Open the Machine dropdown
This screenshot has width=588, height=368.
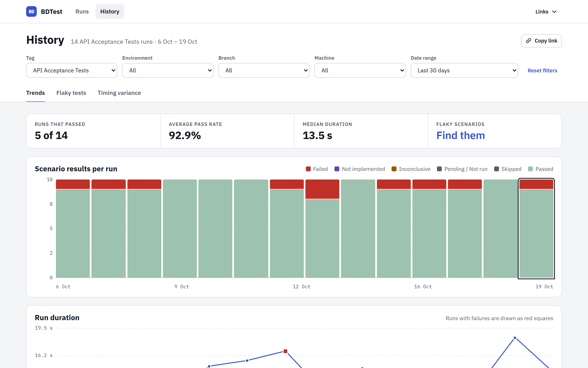click(x=360, y=70)
